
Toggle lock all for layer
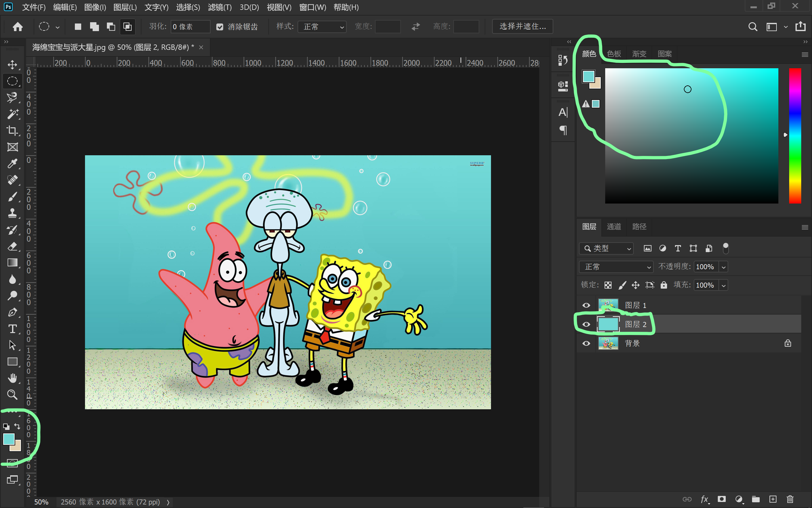[x=664, y=285]
